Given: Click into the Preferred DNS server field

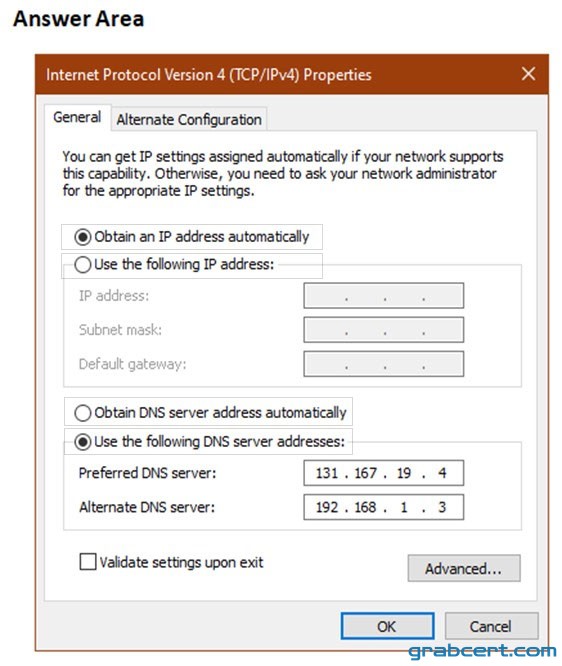Looking at the screenshot, I should (384, 473).
